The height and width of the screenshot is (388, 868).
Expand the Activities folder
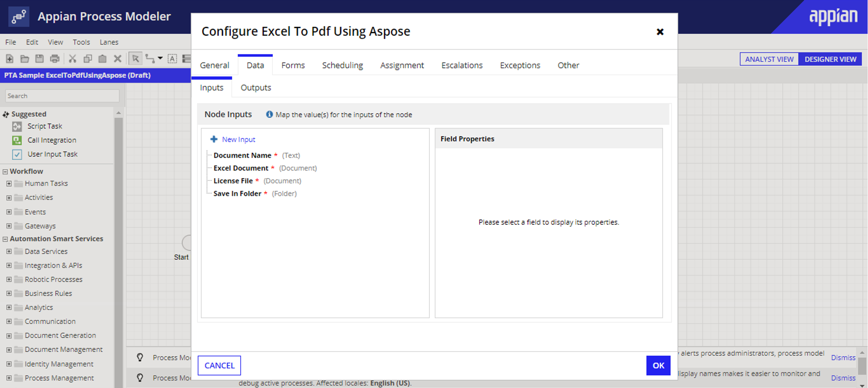coord(9,198)
